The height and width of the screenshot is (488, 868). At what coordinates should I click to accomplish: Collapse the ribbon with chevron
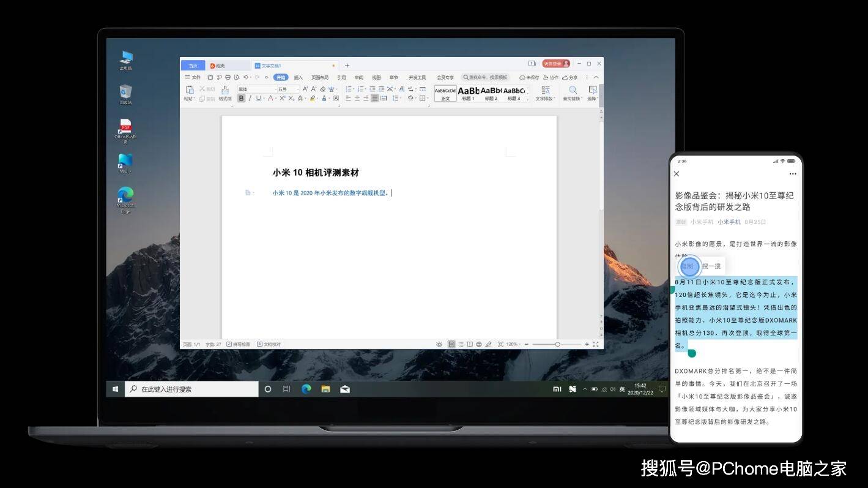tap(596, 77)
